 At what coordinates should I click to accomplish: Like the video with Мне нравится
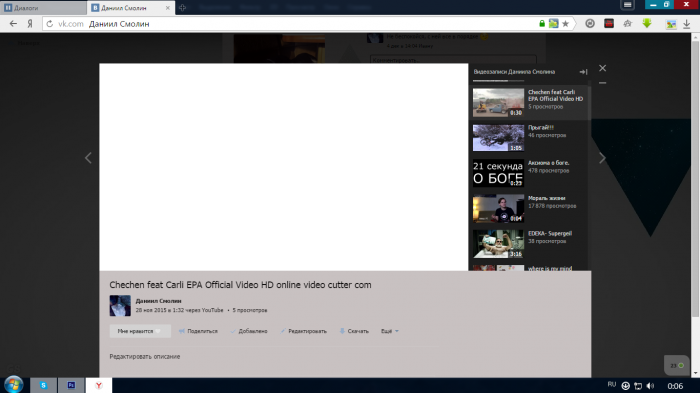click(x=140, y=331)
